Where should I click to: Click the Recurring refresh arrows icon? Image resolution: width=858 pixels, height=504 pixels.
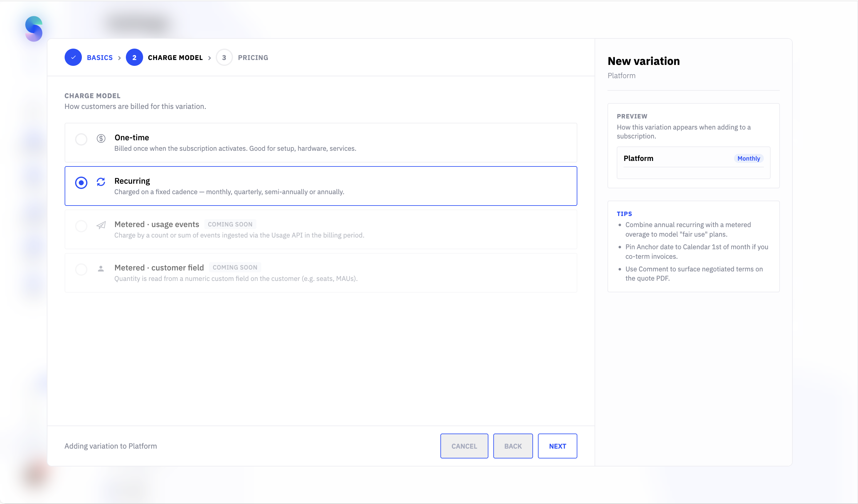click(101, 182)
